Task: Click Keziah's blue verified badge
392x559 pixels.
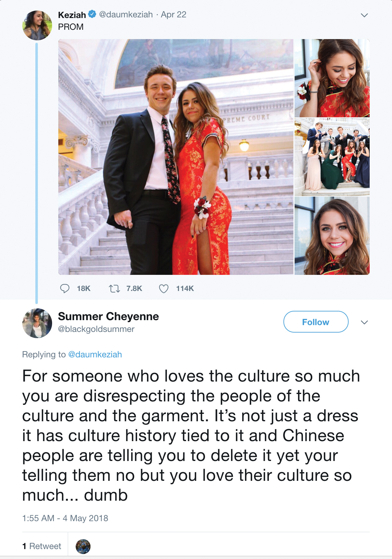Action: (x=92, y=14)
